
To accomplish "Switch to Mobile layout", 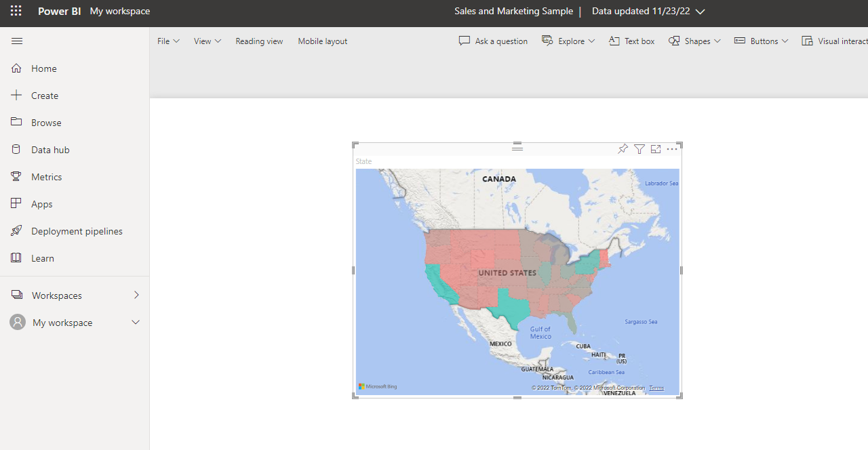I will (322, 41).
